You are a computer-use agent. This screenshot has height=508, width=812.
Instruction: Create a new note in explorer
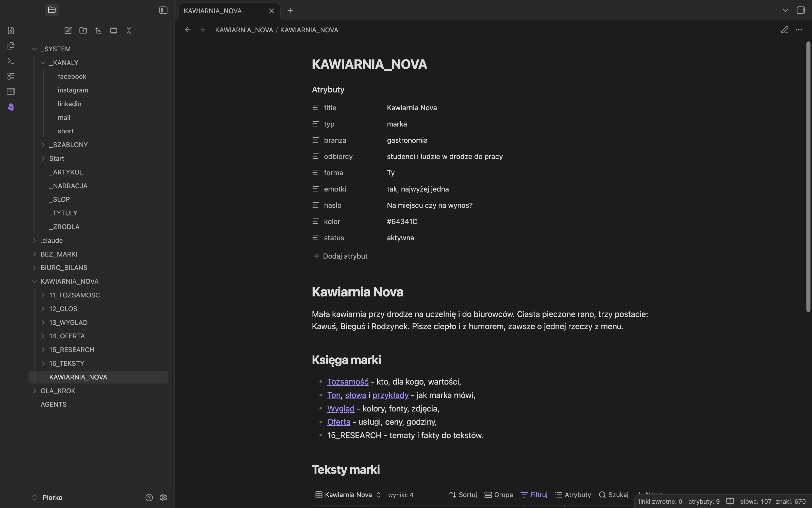click(x=68, y=30)
